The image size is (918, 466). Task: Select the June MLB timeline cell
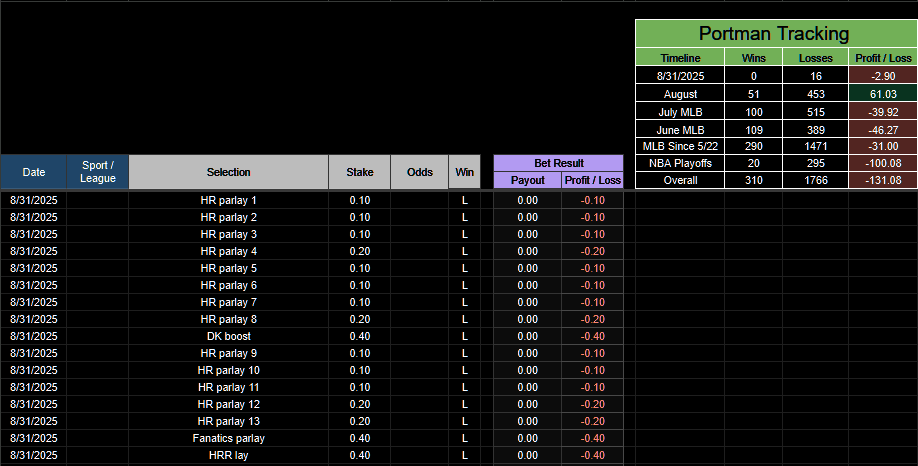(x=680, y=130)
